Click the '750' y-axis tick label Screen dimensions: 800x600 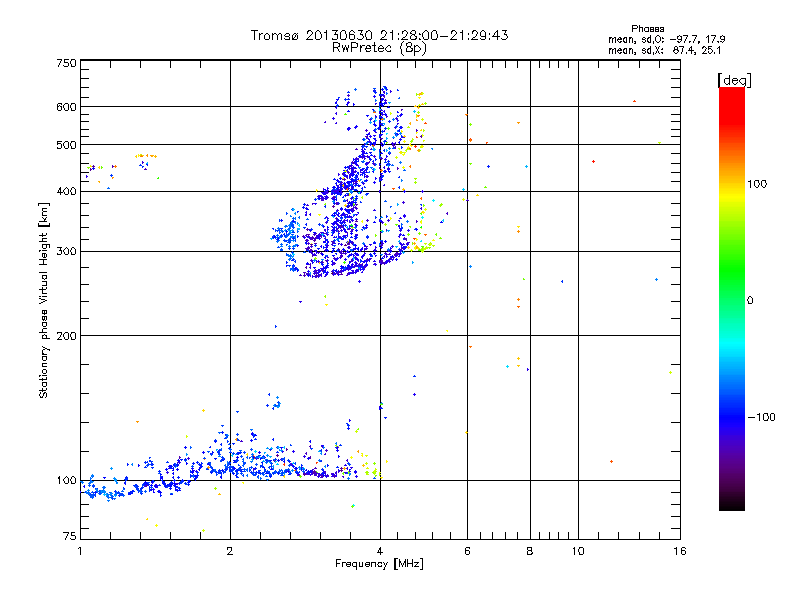point(66,63)
